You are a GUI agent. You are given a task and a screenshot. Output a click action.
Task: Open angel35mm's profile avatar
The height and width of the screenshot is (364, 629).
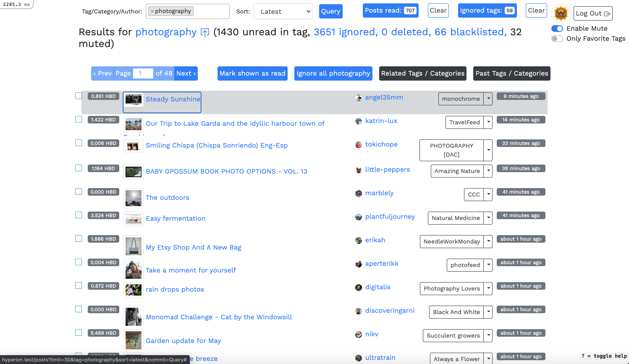tap(359, 98)
